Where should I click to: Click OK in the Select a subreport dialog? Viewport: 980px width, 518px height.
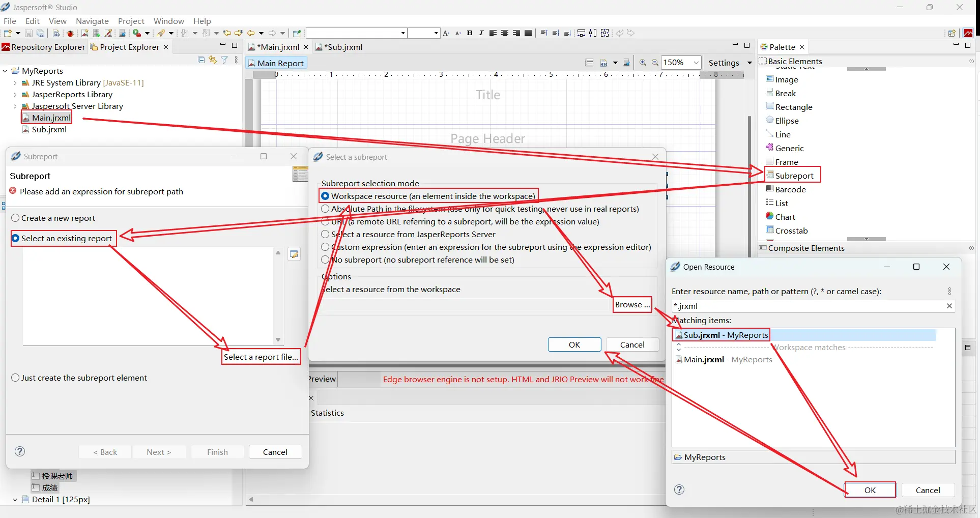pyautogui.click(x=574, y=345)
